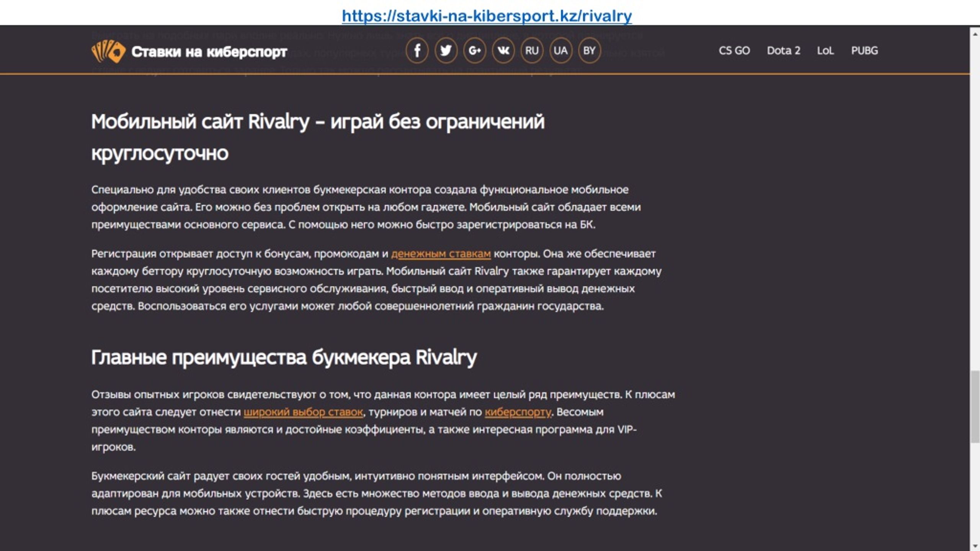Click the vertical scrollbar thumb

click(975, 406)
